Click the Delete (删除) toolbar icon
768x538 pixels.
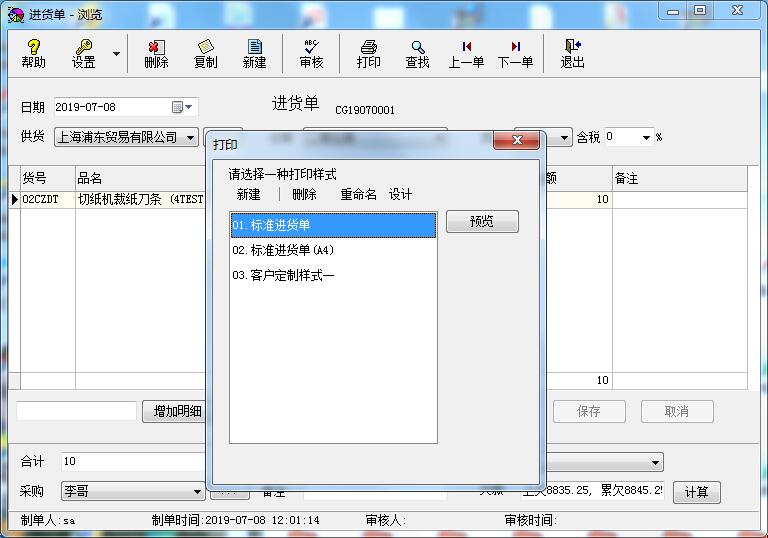(156, 53)
